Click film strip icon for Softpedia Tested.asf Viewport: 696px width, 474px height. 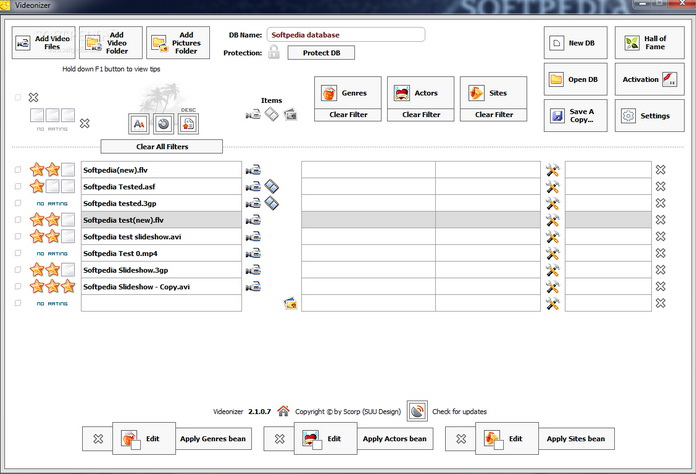click(x=272, y=186)
